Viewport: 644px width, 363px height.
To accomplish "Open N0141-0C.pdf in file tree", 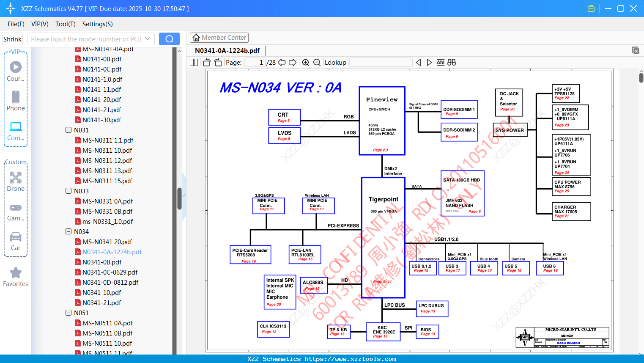I will click(102, 69).
